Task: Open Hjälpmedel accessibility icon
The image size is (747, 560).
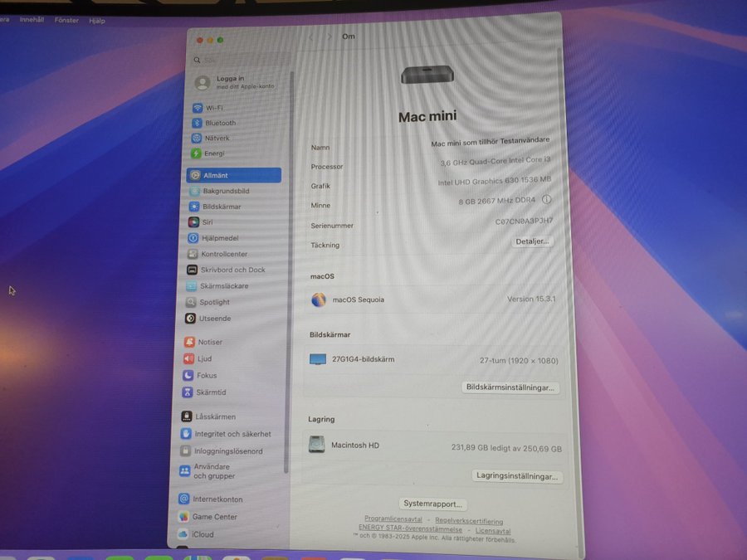Action: tap(193, 238)
